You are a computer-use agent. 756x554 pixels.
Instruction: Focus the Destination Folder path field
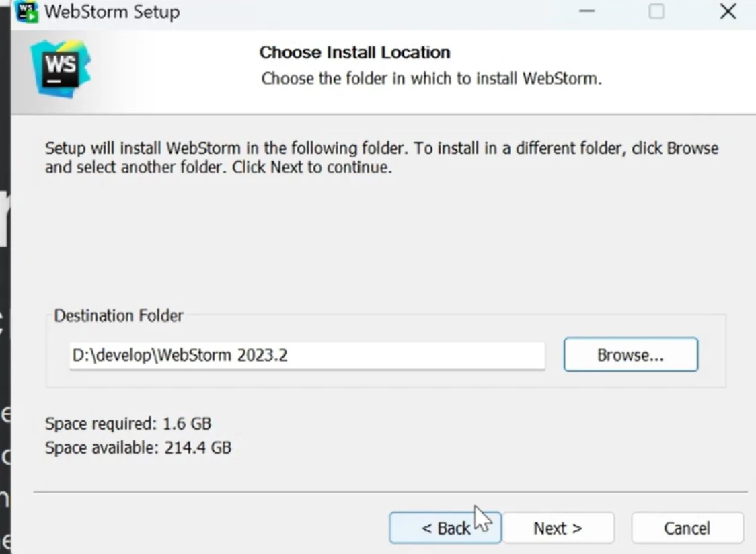pos(307,356)
